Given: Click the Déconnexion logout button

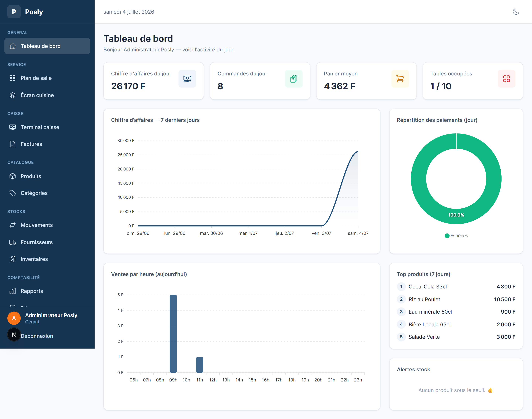Looking at the screenshot, I should coord(37,336).
